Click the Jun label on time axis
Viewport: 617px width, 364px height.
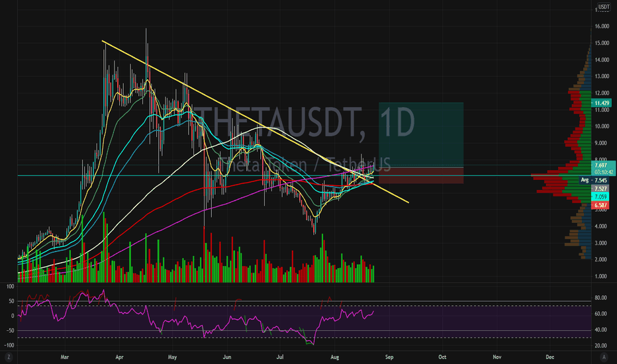pyautogui.click(x=227, y=357)
